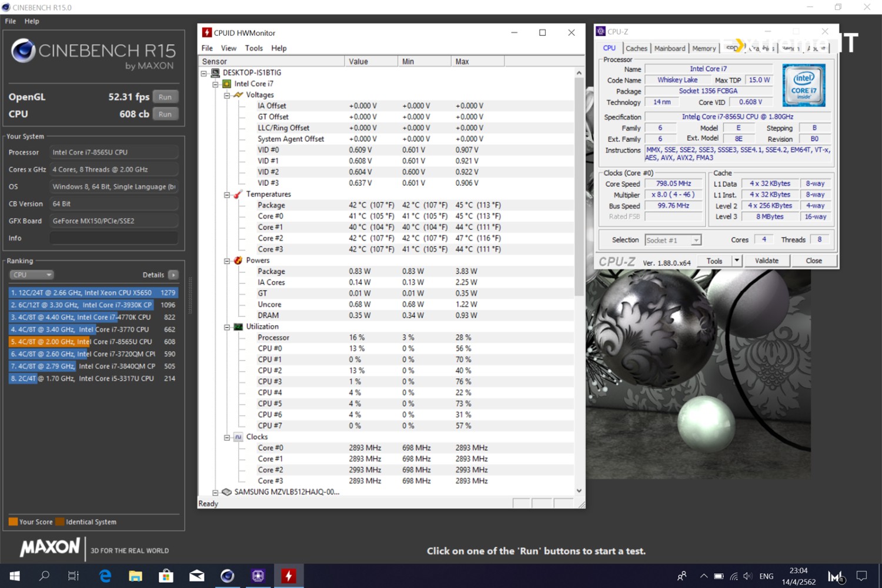Run the OpenGL benchmark test
The width and height of the screenshot is (882, 588).
click(x=165, y=97)
